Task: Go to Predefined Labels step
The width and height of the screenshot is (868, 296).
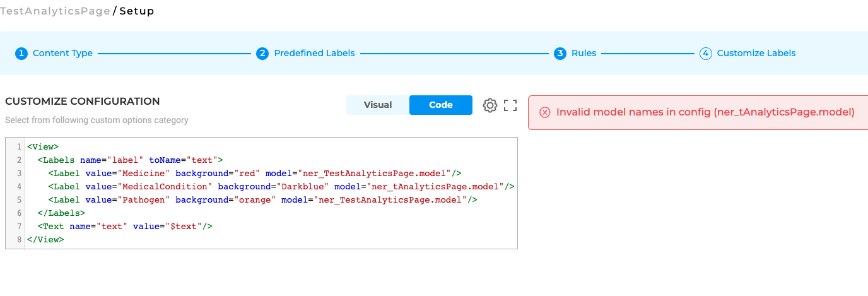Action: click(314, 54)
